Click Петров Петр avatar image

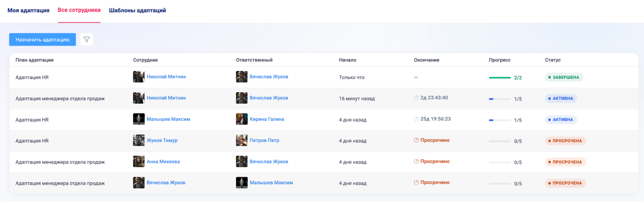242,141
